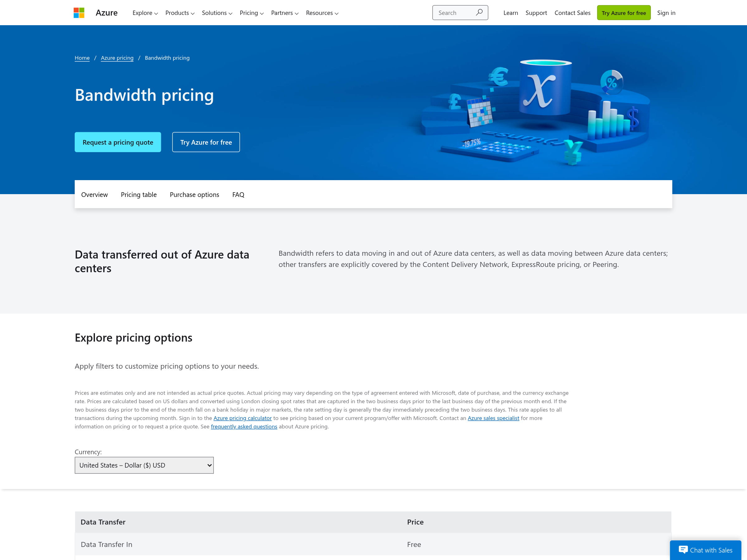Click the Explore pricing options heading
The image size is (747, 560).
click(134, 338)
